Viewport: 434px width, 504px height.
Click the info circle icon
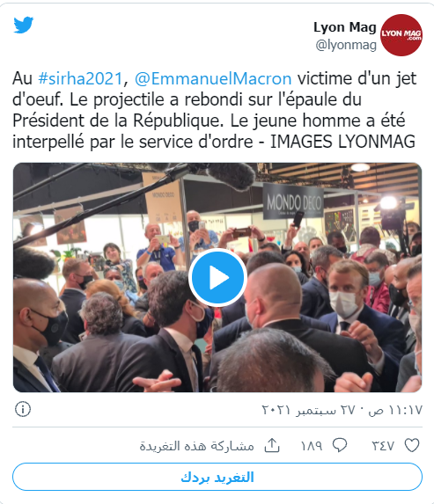(23, 409)
